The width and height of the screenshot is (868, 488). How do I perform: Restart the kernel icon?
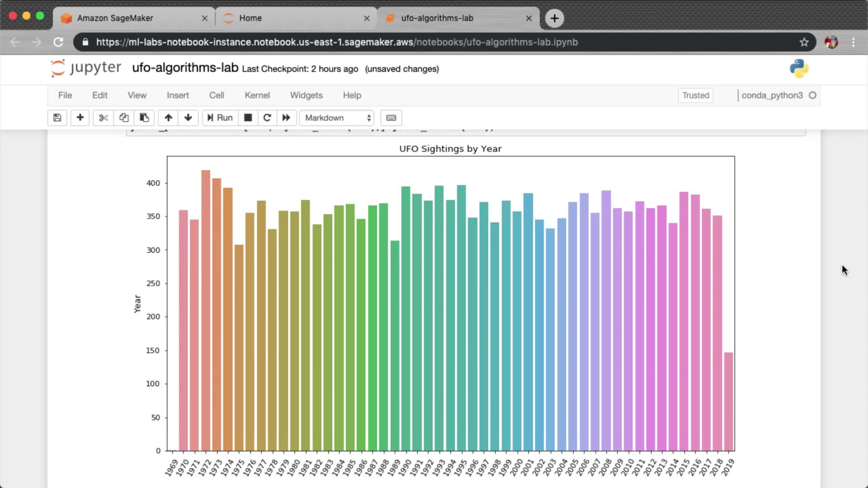pyautogui.click(x=267, y=118)
